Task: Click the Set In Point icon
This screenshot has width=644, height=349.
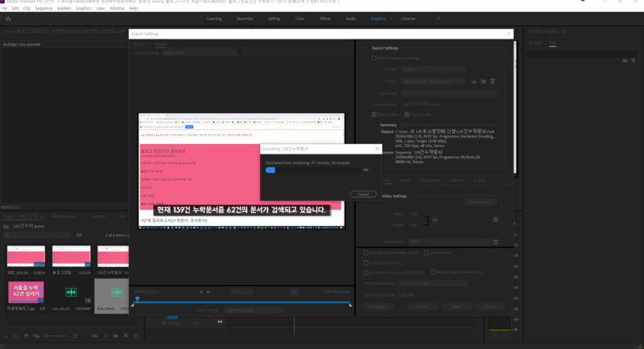Action: pyautogui.click(x=200, y=292)
